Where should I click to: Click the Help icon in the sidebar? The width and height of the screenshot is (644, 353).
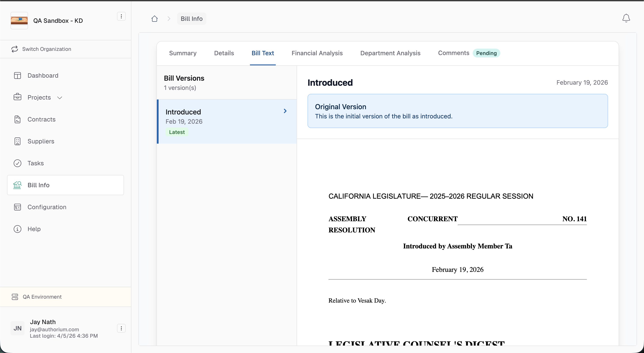(18, 229)
